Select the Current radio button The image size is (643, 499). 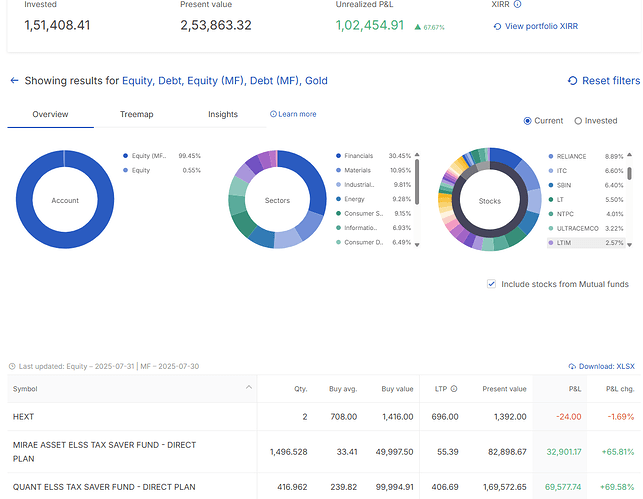coord(527,121)
